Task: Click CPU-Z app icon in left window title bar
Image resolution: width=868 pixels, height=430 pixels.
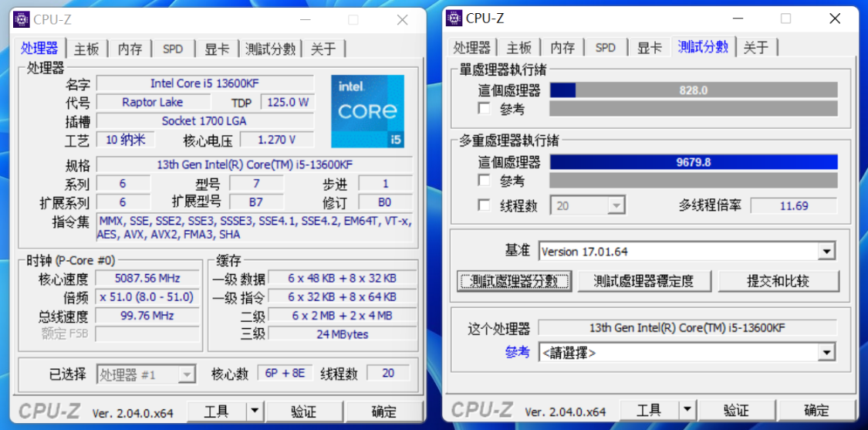Action: 22,20
